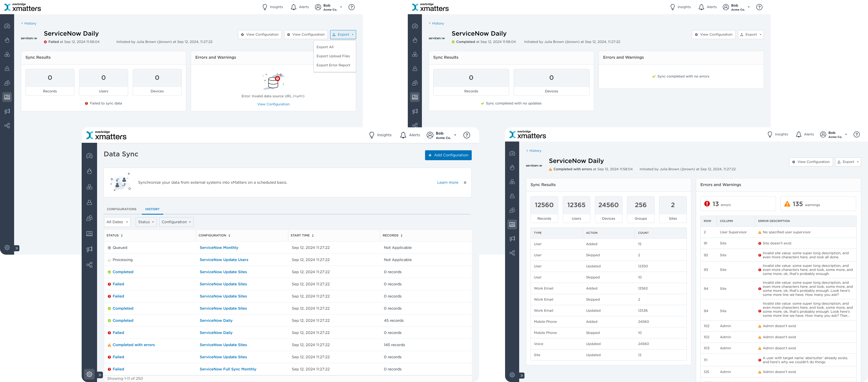Open the Learn more link
The image size is (868, 382).
click(x=447, y=183)
